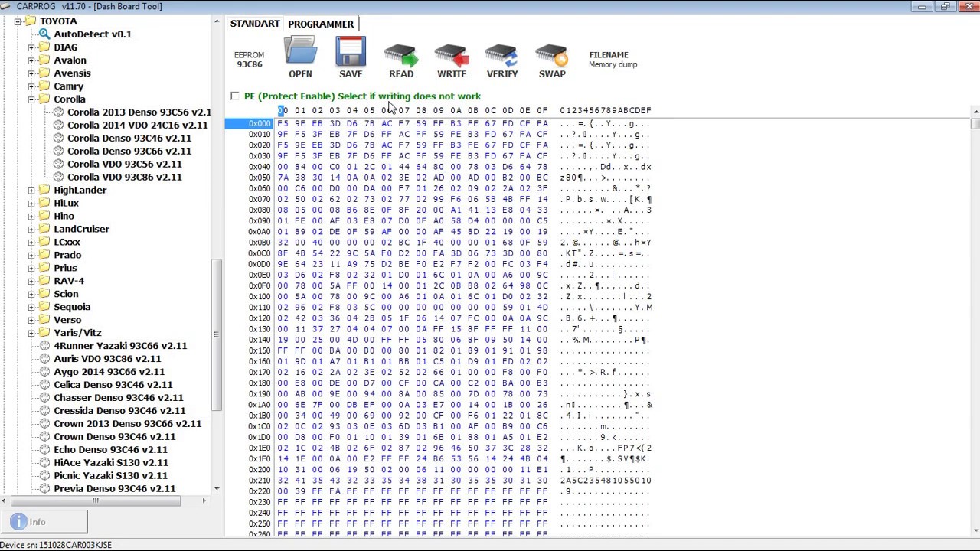Screen dimensions: 980x551
Task: Click the 0x210 address row label
Action: 260,481
